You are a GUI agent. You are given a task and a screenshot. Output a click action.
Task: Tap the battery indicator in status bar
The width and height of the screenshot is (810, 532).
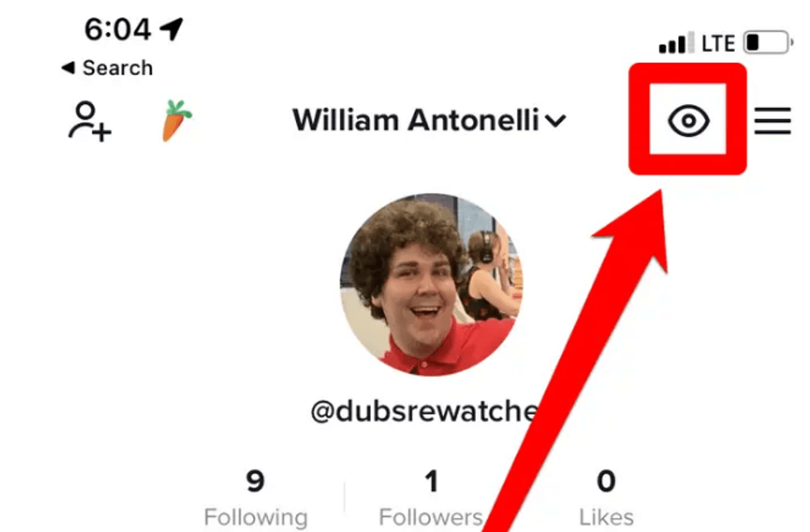pyautogui.click(x=768, y=42)
